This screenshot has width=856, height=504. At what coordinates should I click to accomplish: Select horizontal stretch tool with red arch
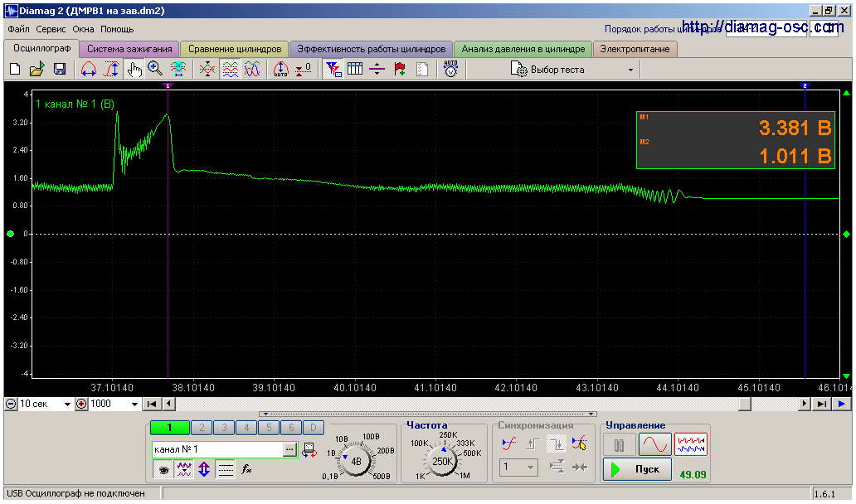pos(89,70)
